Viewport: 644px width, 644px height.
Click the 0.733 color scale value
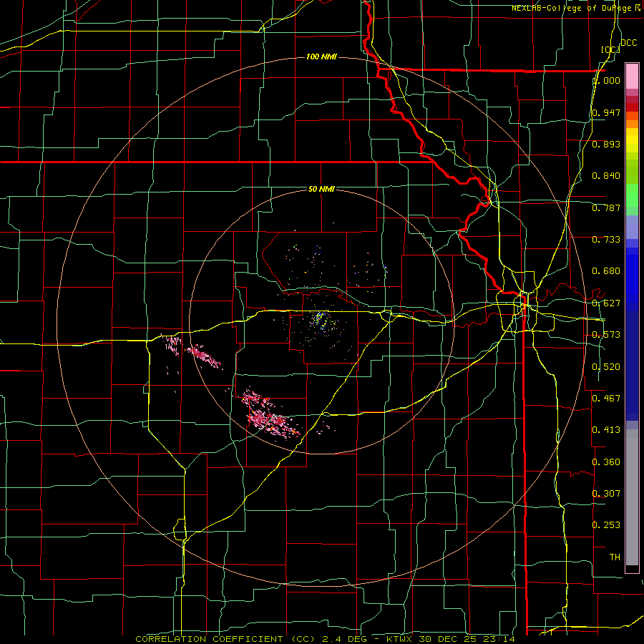click(606, 240)
